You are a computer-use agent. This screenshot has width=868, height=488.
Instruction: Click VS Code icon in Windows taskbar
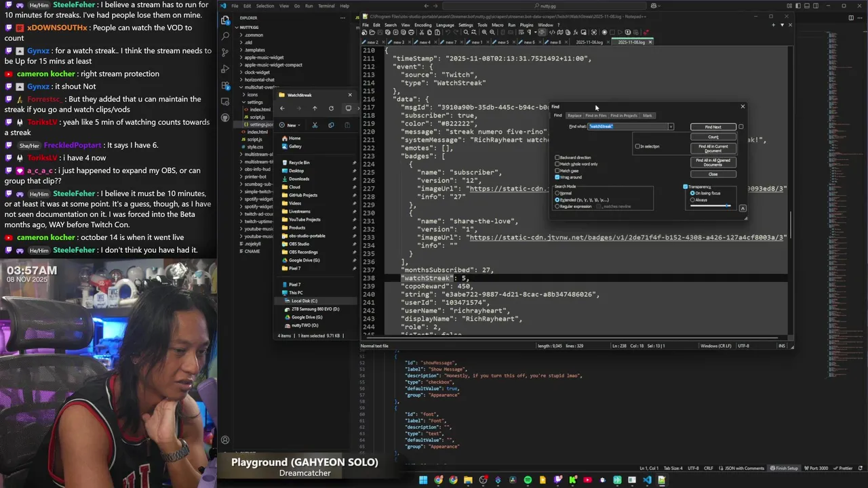[x=647, y=480]
